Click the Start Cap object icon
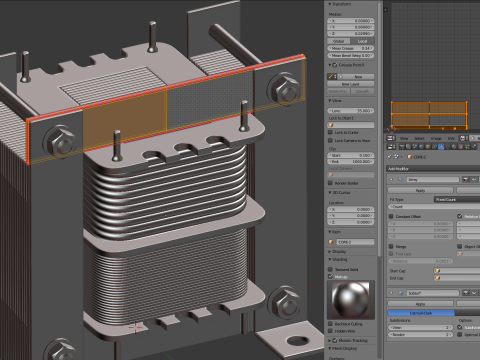The width and height of the screenshot is (480, 360). coord(438,271)
